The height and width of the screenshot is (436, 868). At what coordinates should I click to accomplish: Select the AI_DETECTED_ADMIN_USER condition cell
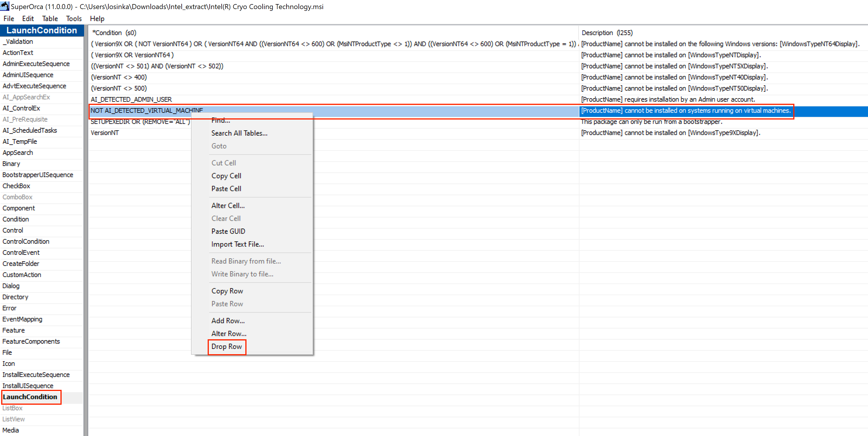click(x=131, y=99)
